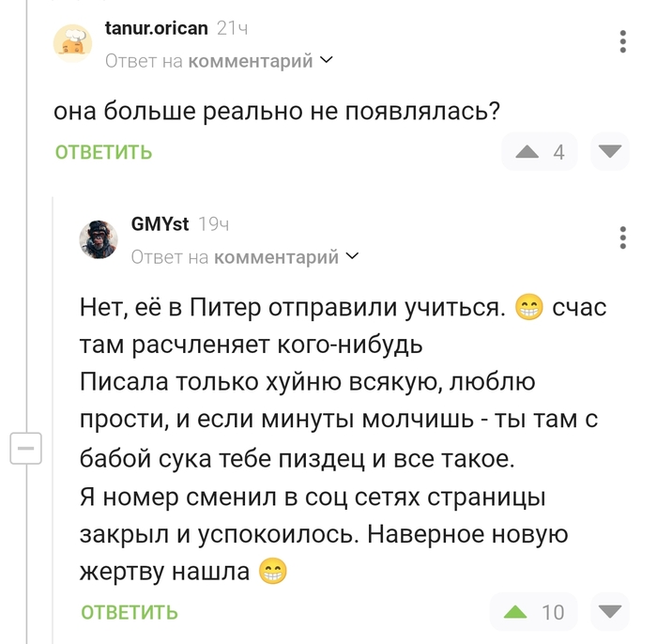657x644 pixels.
Task: Click the 19ч timestamp
Action: (x=214, y=224)
